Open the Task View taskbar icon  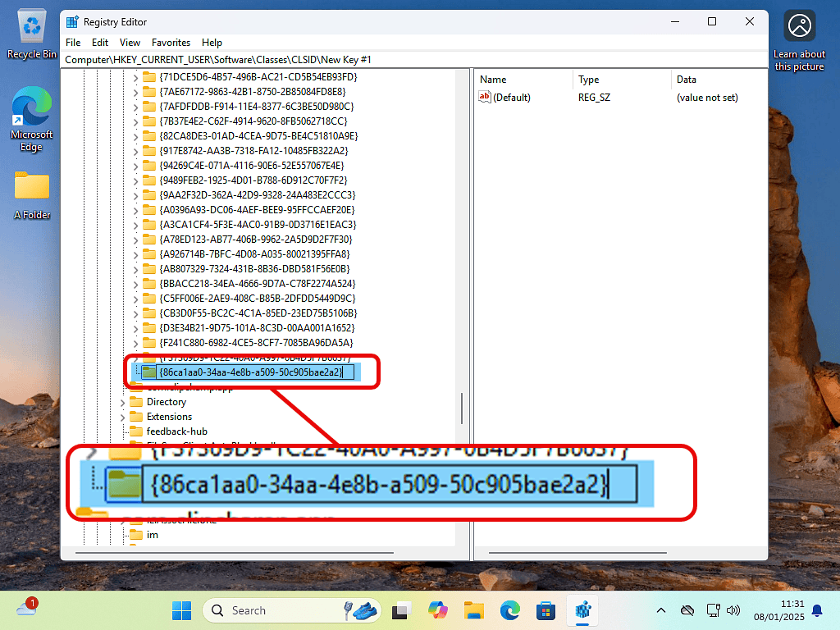click(x=401, y=610)
